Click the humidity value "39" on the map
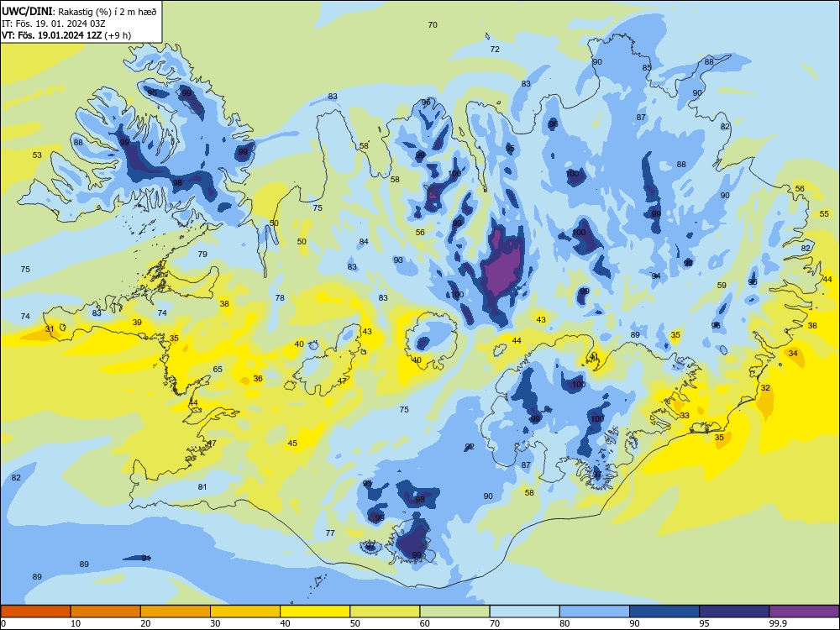840x630 pixels. click(137, 323)
